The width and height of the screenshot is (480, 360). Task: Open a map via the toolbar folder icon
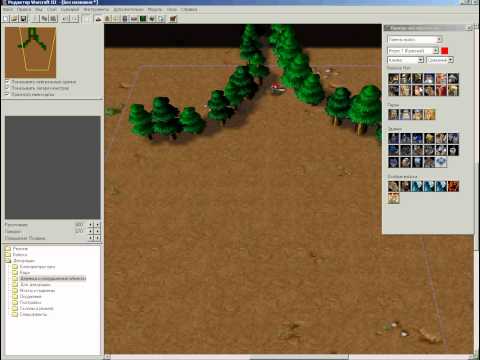point(14,19)
